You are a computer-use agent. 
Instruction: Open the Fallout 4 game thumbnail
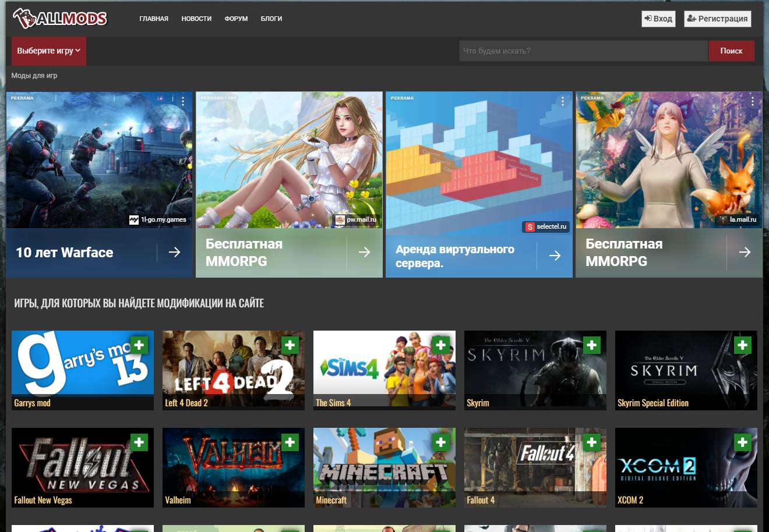pos(535,467)
